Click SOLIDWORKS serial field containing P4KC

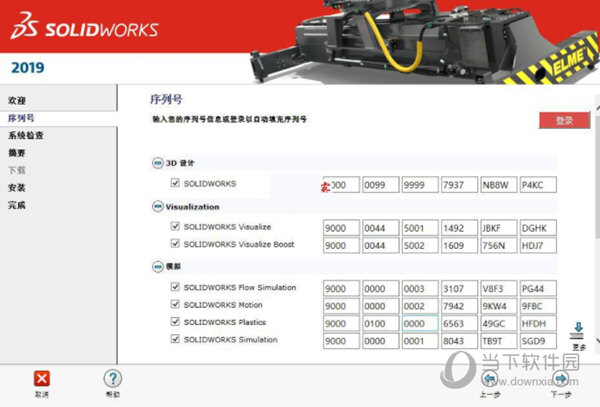click(538, 185)
